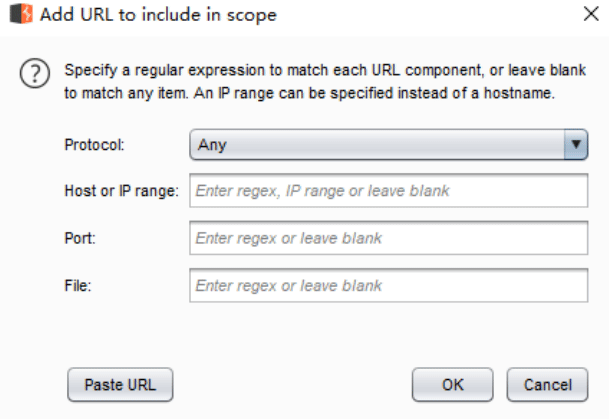Screen dimensions: 609x419
Task: Click the 'Specify a regular expression' instruction line
Action: [325, 70]
